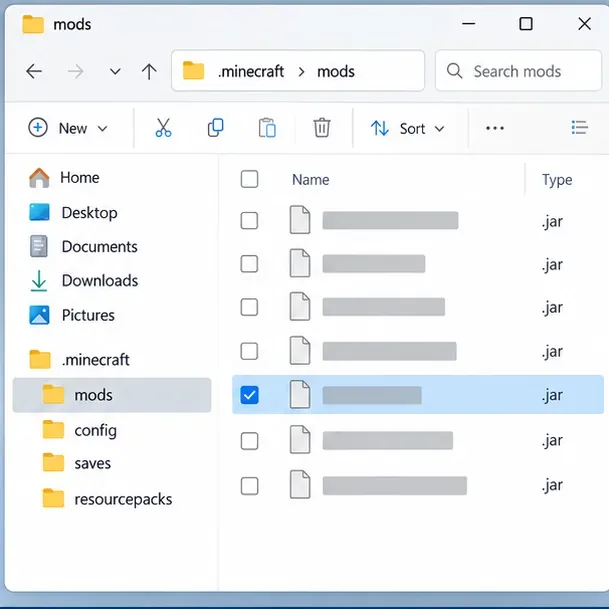Open Desktop in the sidebar

coord(73,213)
